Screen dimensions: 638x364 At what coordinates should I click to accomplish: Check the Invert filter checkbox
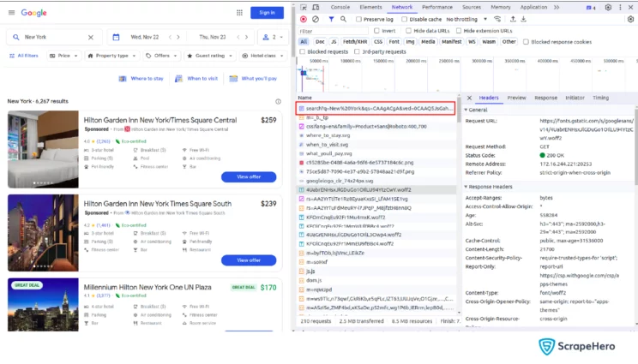[x=376, y=31]
